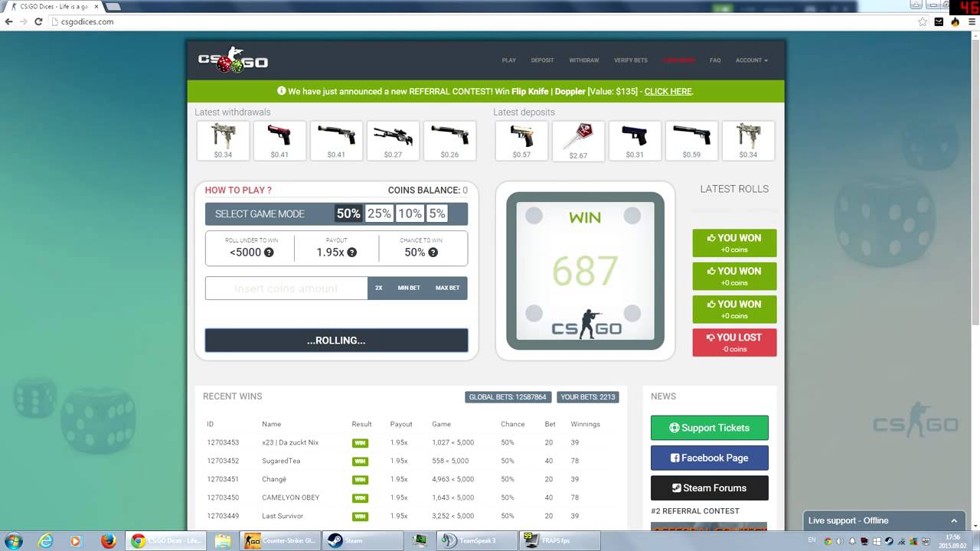Click the YOU LOST latest roll entry
Image resolution: width=980 pixels, height=551 pixels.
tap(734, 342)
